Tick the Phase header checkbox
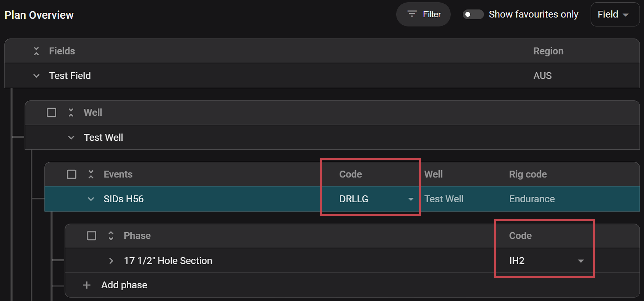The height and width of the screenshot is (301, 644). (91, 236)
